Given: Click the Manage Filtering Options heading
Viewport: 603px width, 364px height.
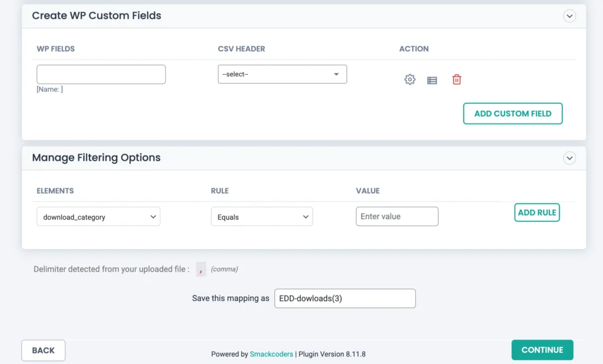Looking at the screenshot, I should [x=96, y=158].
